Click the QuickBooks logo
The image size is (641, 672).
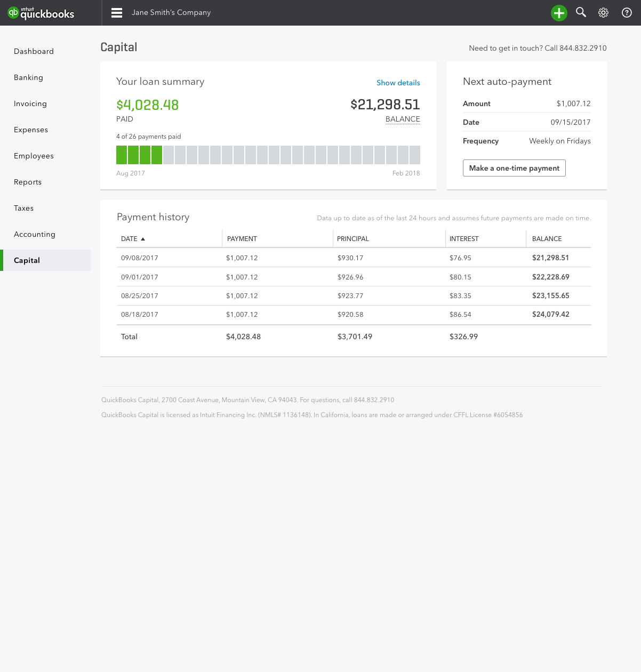click(41, 13)
